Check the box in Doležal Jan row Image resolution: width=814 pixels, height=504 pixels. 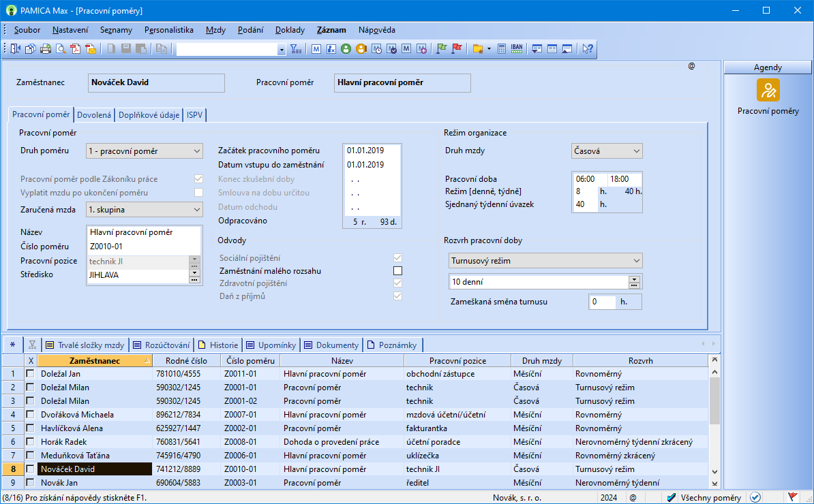tap(31, 373)
